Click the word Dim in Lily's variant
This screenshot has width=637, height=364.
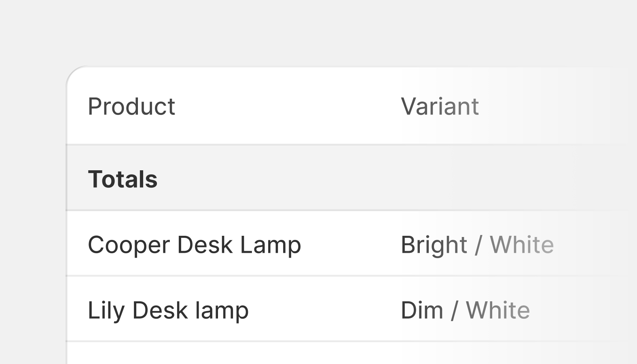(422, 311)
